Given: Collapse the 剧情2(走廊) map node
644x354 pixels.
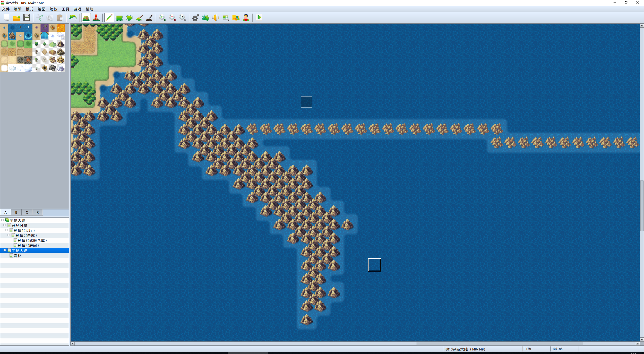Looking at the screenshot, I should click(x=9, y=235).
